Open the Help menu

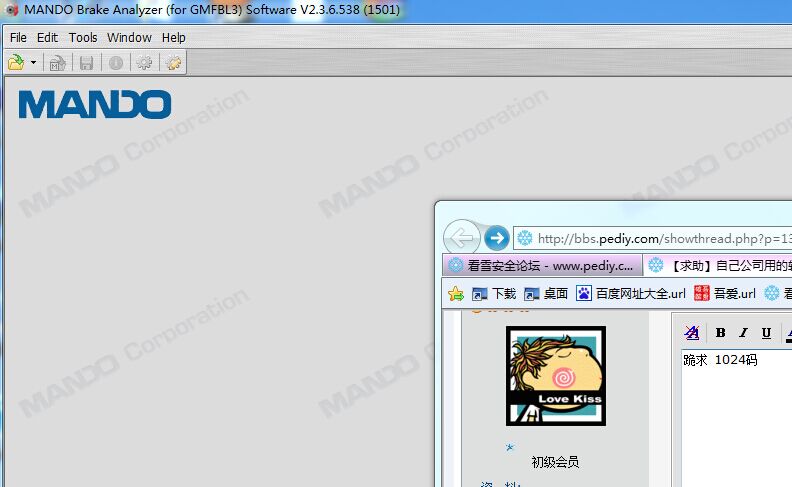[x=173, y=37]
